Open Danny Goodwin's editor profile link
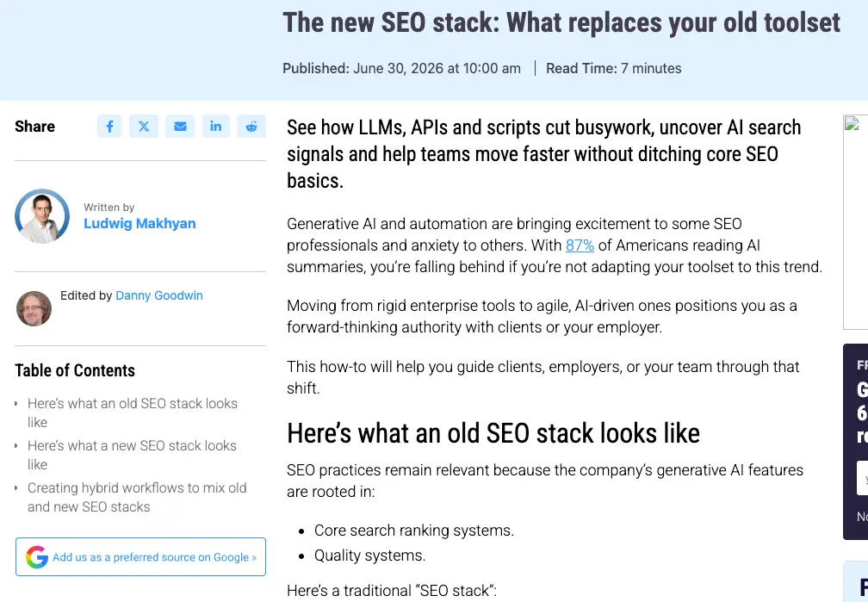The height and width of the screenshot is (602, 868). click(158, 295)
